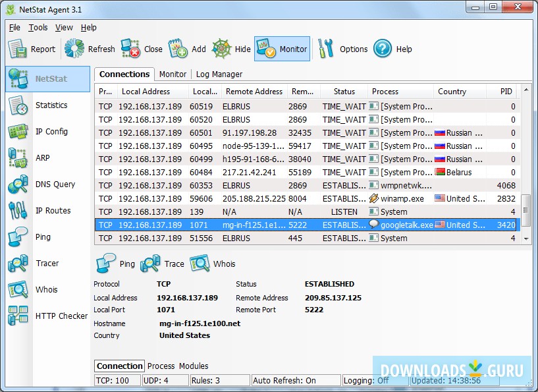Select the wmpnetwk connection row

308,186
